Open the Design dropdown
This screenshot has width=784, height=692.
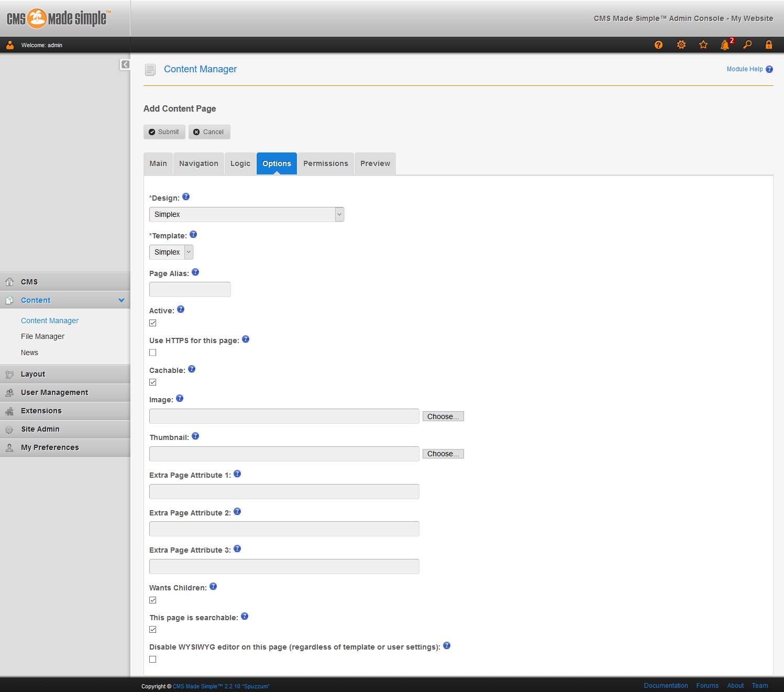tap(247, 215)
